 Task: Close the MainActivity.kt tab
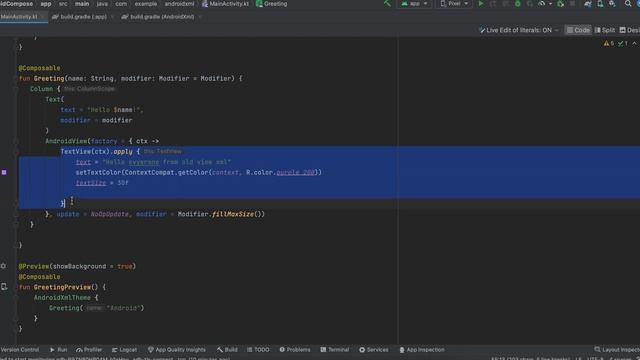42,17
